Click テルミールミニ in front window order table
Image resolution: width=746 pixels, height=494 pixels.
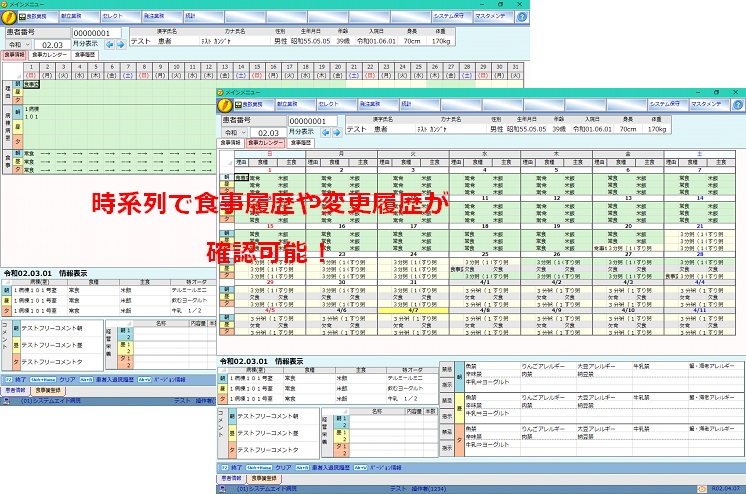pyautogui.click(x=404, y=378)
